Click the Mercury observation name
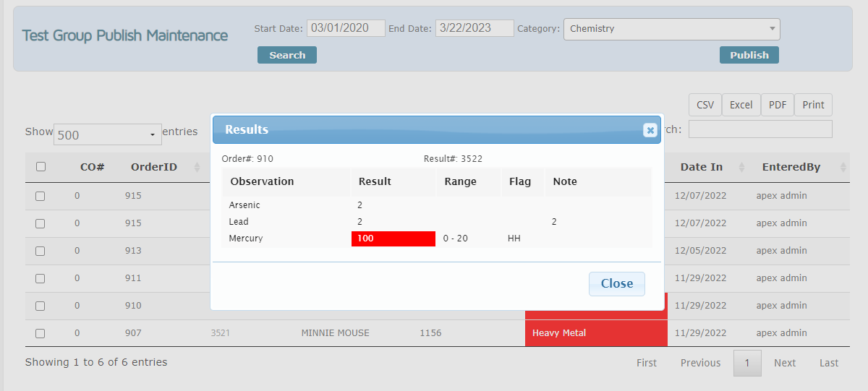868x391 pixels. coord(246,239)
